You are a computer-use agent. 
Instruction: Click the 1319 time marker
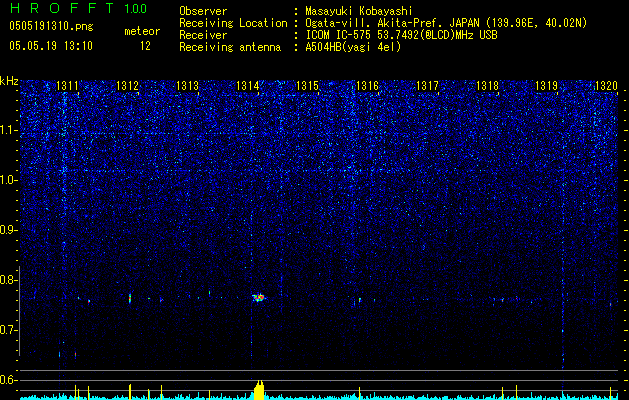[x=546, y=85]
